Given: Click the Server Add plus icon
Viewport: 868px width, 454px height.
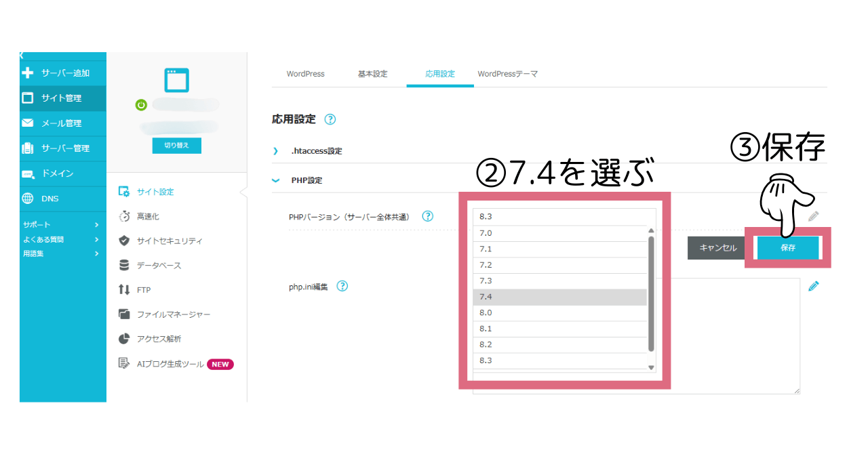Looking at the screenshot, I should (x=28, y=73).
